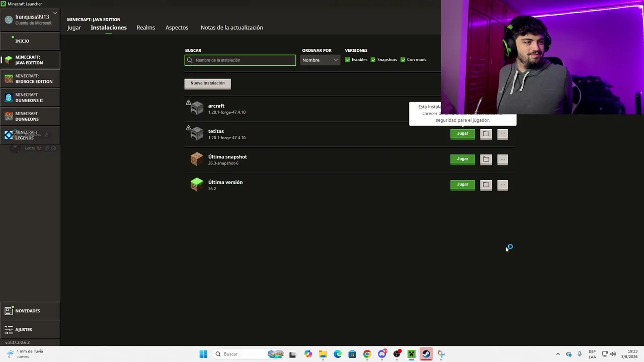Click the launcher version v.3.37.2-2.6.2 text
Viewport: 644px width, 362px height.
click(x=18, y=342)
